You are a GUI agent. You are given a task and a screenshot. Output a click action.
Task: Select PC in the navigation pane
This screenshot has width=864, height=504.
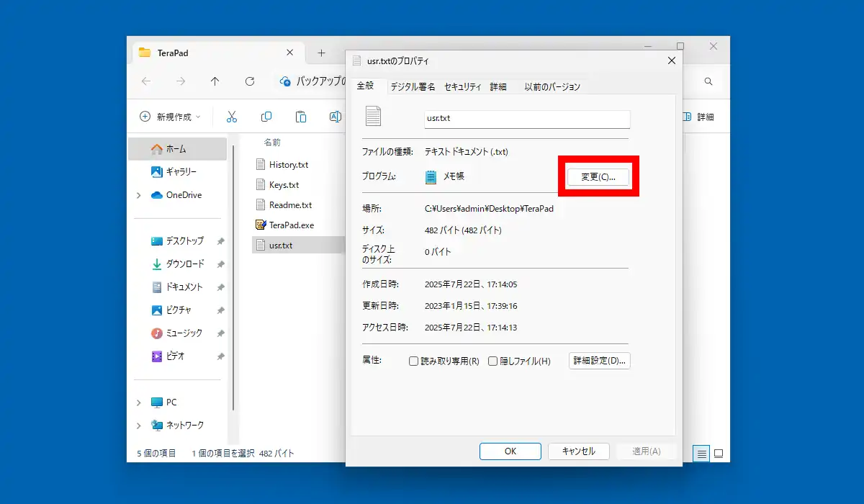pyautogui.click(x=164, y=402)
